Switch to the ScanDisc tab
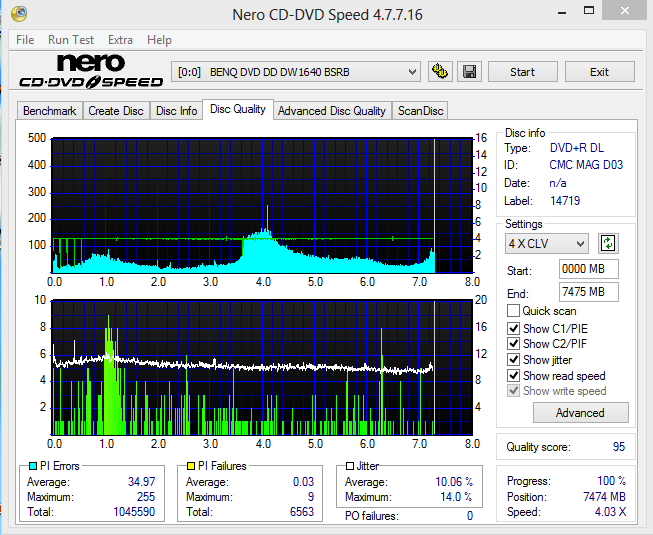 [420, 111]
